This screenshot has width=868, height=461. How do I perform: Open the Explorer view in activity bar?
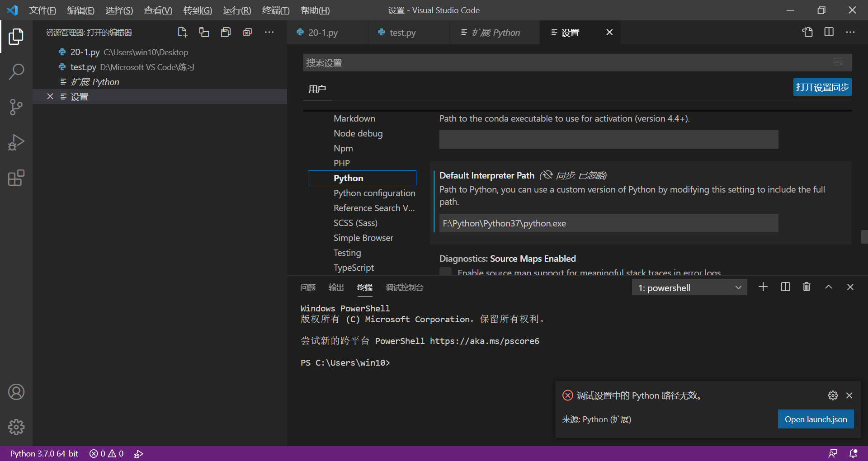[16, 37]
